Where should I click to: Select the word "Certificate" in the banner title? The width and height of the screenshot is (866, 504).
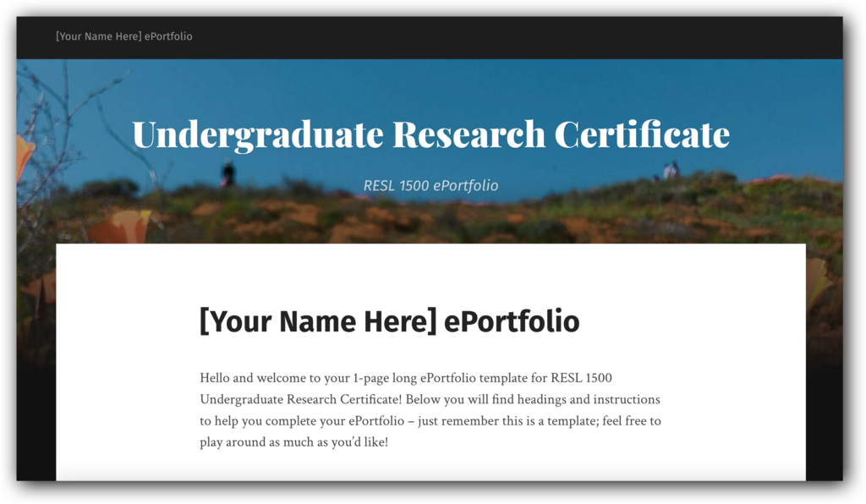(642, 135)
